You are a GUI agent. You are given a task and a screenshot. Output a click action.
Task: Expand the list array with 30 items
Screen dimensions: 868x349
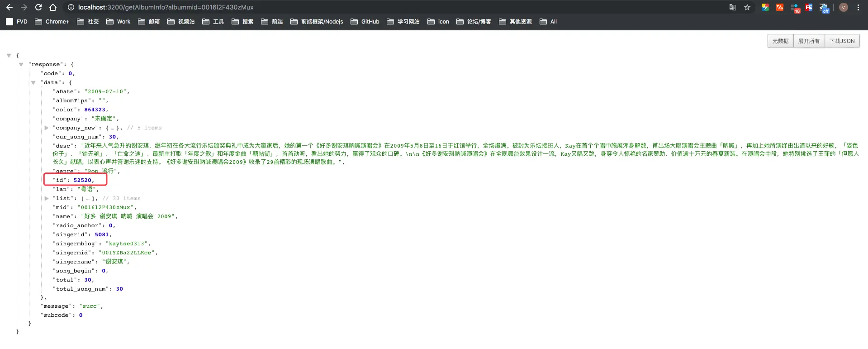click(46, 199)
